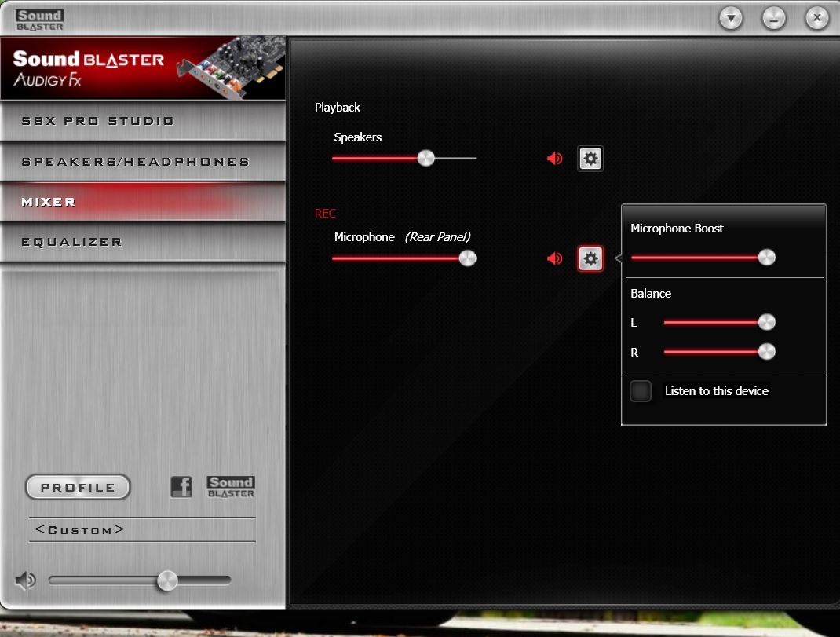Click the master volume slider knob

coord(167,580)
